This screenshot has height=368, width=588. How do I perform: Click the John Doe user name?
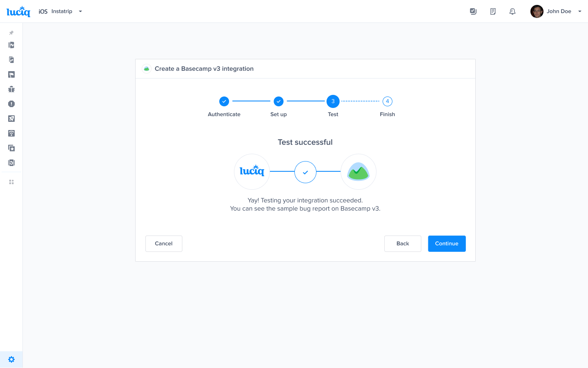coord(559,11)
